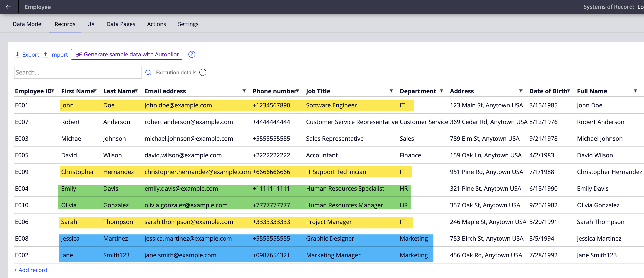Image resolution: width=644 pixels, height=278 pixels.
Task: Click the Execution details info icon
Action: (203, 72)
